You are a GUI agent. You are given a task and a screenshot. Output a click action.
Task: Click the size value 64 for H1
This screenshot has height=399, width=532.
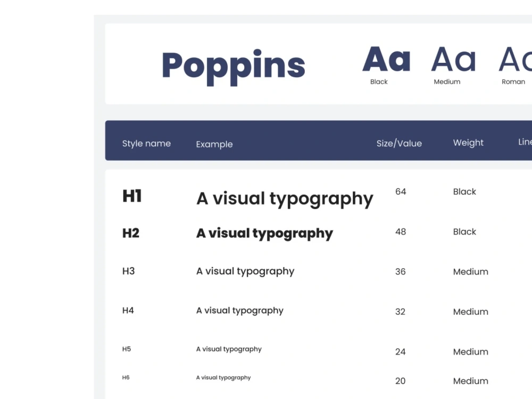tap(400, 192)
